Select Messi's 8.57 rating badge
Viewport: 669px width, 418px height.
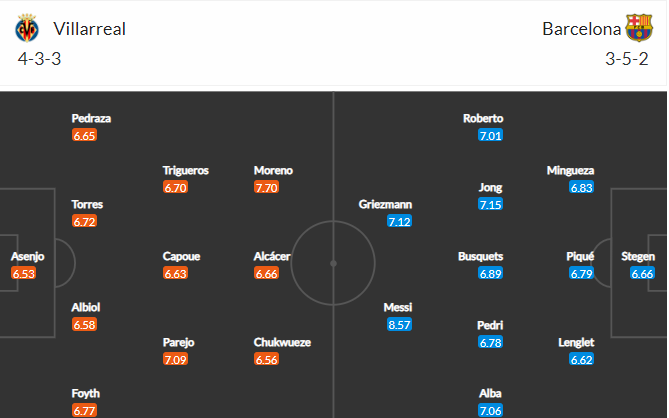click(399, 325)
